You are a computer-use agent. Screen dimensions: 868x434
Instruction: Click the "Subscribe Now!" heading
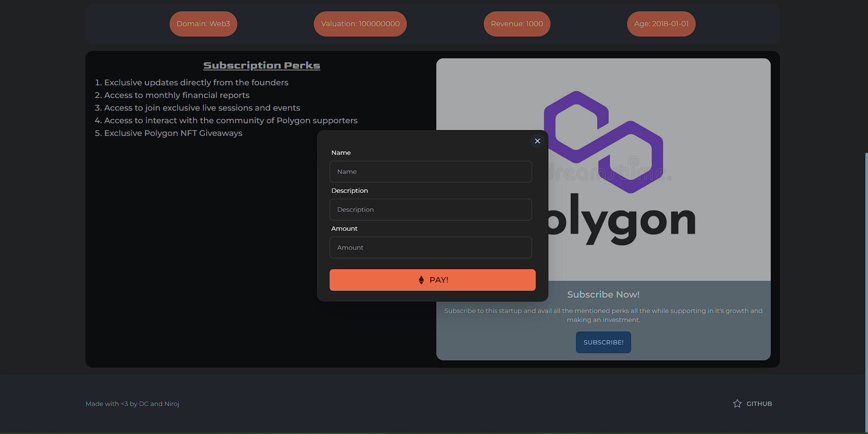(603, 294)
